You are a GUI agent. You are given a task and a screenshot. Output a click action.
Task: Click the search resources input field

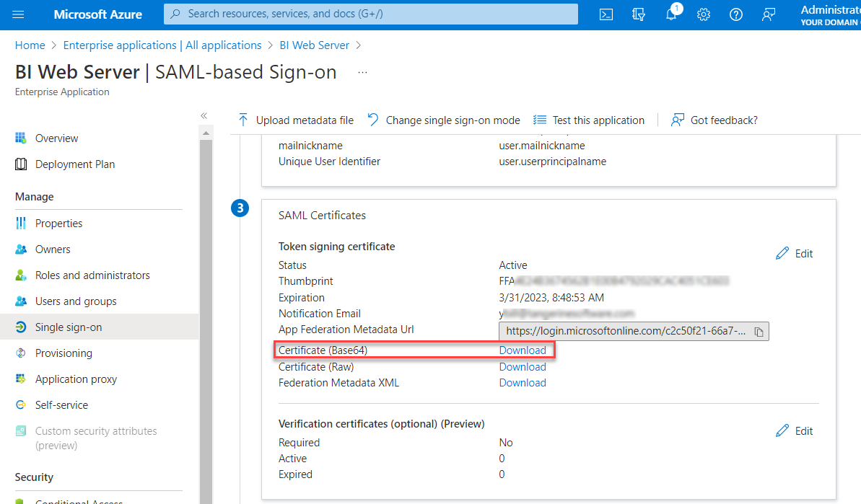click(372, 14)
